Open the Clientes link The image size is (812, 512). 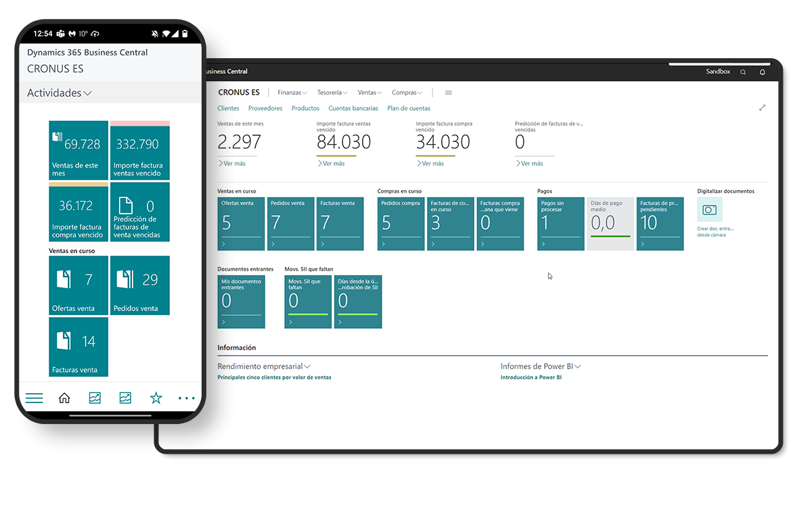229,108
